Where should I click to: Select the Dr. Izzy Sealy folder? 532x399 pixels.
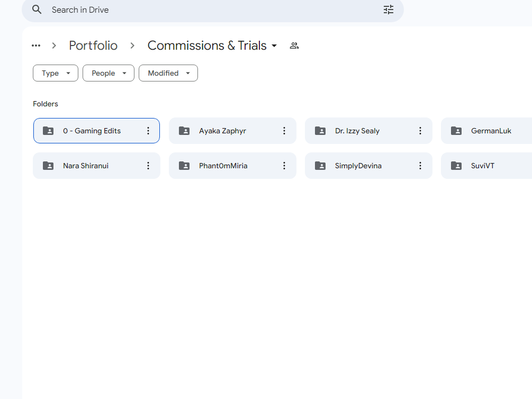[368, 131]
